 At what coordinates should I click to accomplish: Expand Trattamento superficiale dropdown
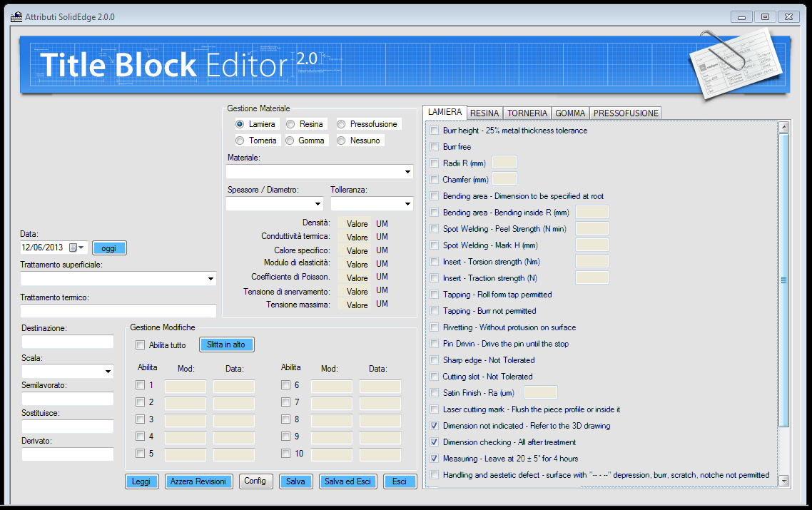[x=210, y=279]
